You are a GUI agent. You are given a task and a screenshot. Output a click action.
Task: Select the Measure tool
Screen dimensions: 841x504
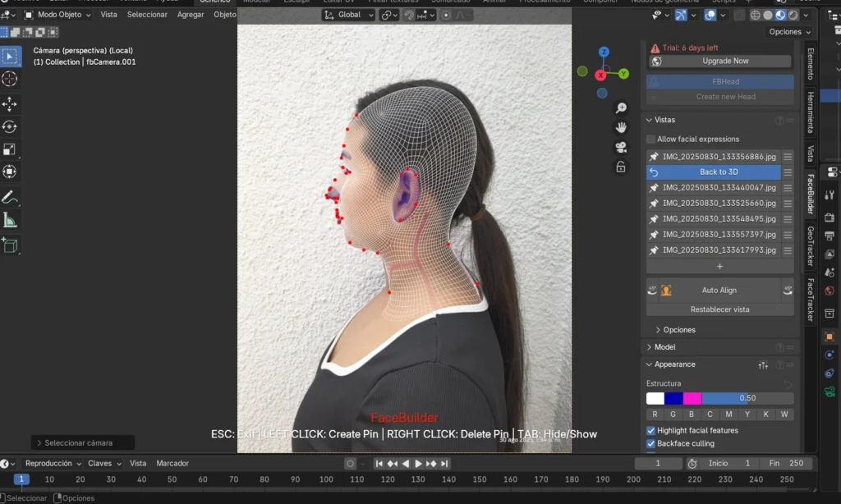11,220
